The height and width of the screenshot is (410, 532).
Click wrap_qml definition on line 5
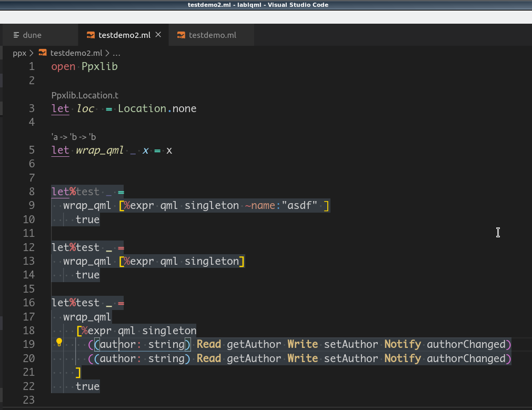point(99,151)
